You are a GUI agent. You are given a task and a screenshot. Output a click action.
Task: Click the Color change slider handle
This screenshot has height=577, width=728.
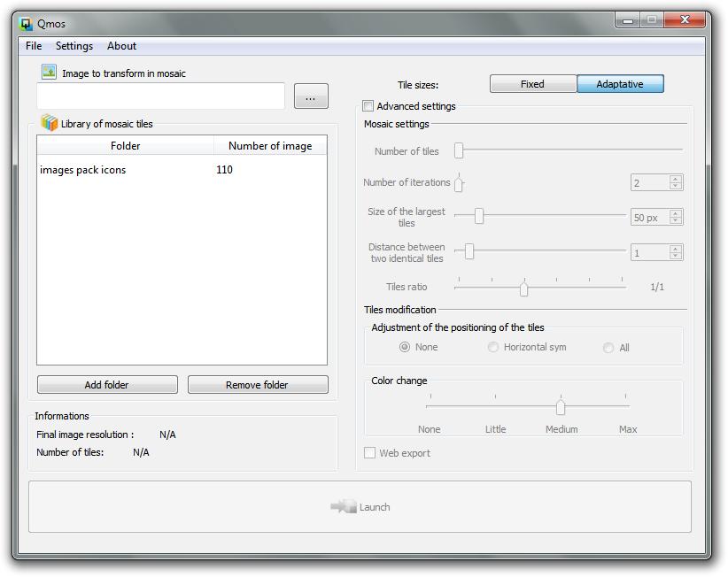coord(561,407)
